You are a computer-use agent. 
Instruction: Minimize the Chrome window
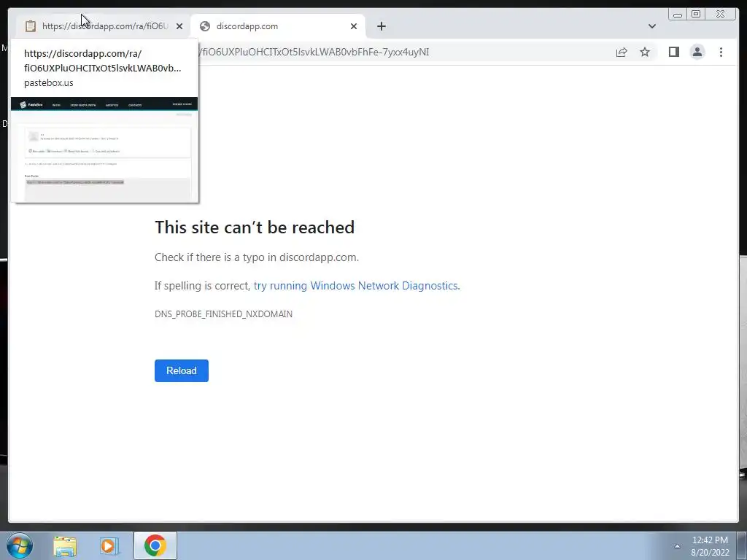tap(678, 15)
